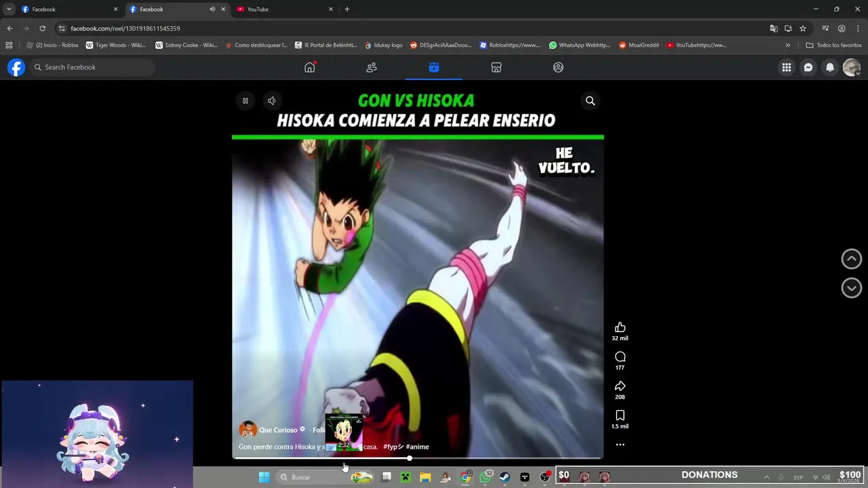Mute the reel's sound

click(x=271, y=100)
